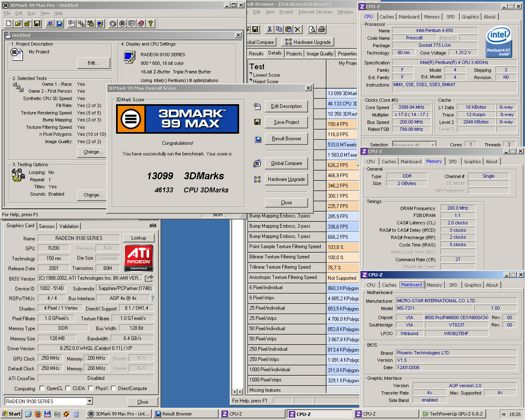Toggle the OpenCL checkbox in GPU-Z
The width and height of the screenshot is (525, 420).
[x=42, y=388]
